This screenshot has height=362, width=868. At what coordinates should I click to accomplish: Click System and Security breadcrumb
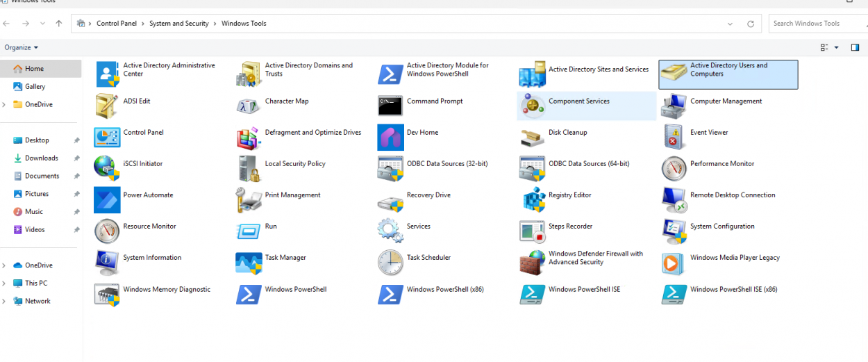(178, 24)
